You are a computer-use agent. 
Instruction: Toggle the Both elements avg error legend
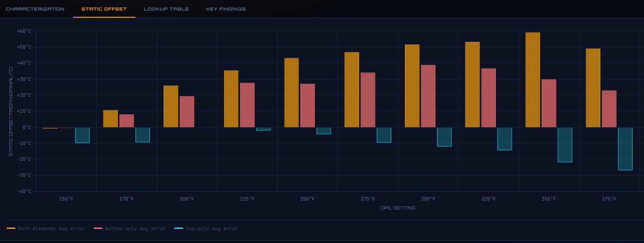click(x=45, y=228)
